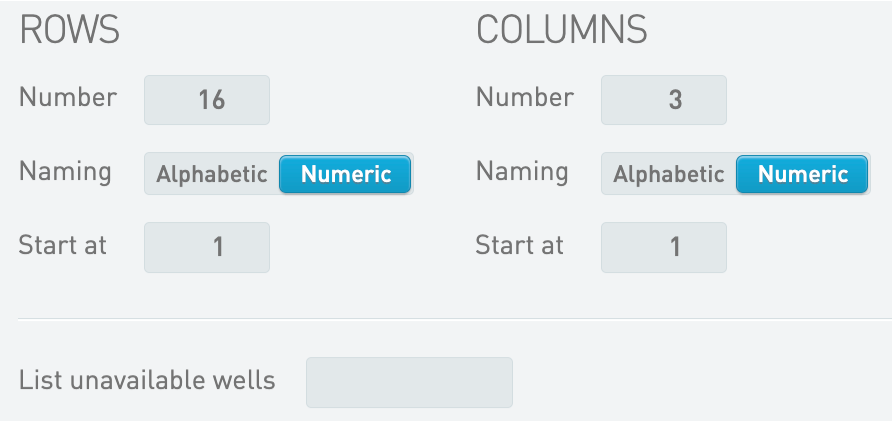Click the rows Number field showing 16
The height and width of the screenshot is (422, 892).
tap(207, 100)
